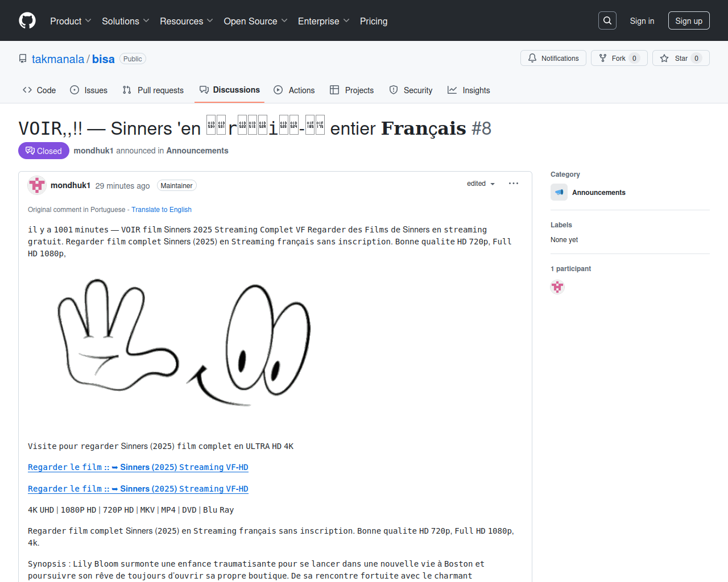Open the Announcements category in sidebar
Viewport: 728px width, 582px height.
pyautogui.click(x=599, y=193)
